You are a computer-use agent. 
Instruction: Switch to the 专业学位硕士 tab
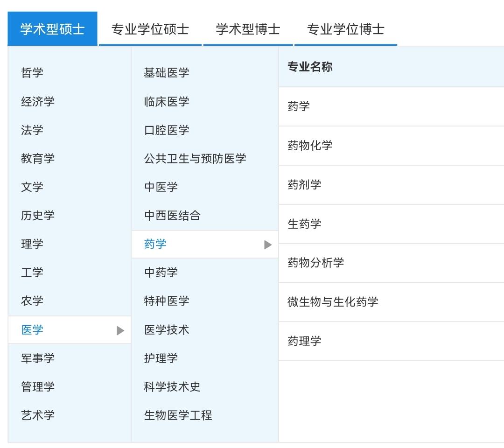click(x=150, y=29)
